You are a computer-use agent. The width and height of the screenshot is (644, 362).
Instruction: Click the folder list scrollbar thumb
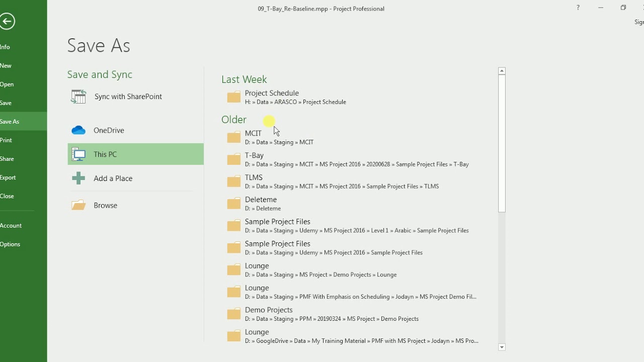click(x=502, y=143)
